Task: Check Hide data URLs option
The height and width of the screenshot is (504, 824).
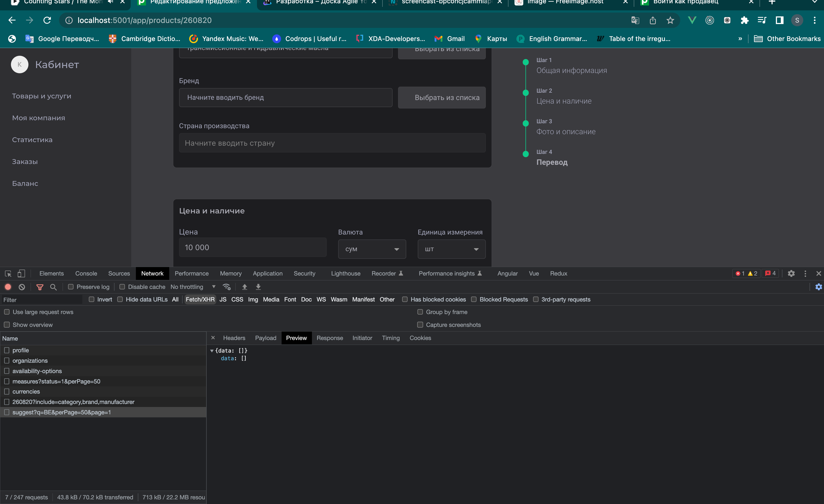Action: [120, 300]
